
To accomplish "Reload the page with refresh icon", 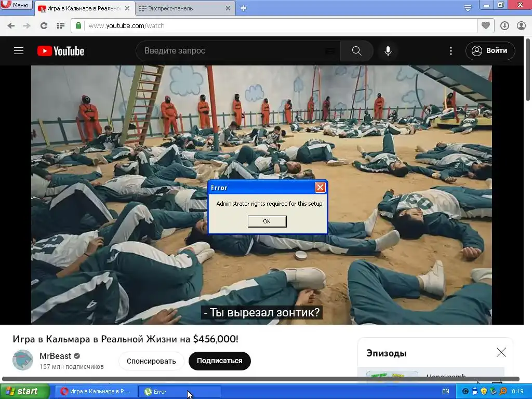I will [x=44, y=26].
